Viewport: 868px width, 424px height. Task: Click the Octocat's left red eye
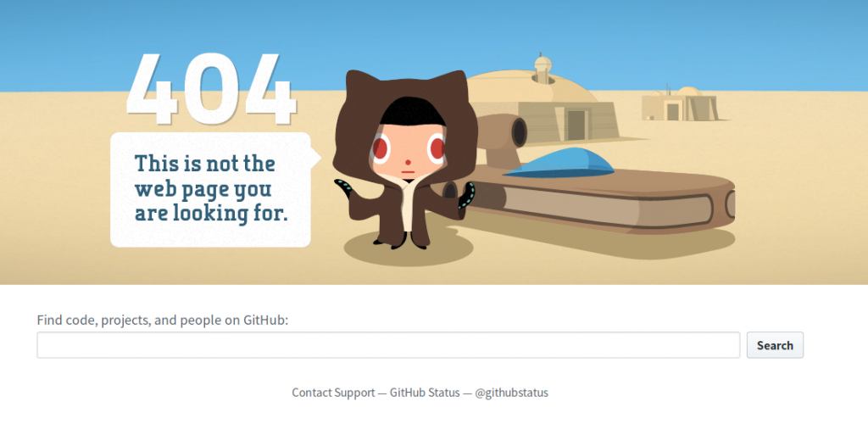click(x=380, y=148)
